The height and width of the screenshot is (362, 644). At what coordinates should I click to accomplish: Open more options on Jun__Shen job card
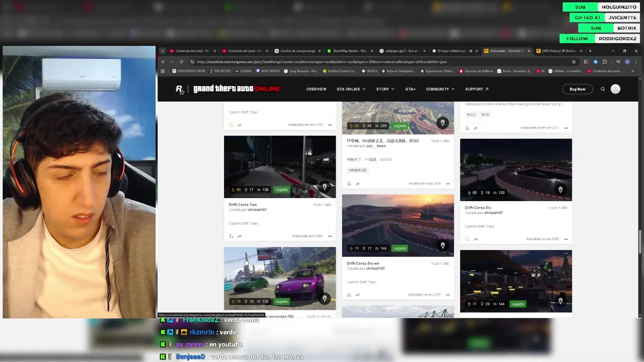point(448,184)
